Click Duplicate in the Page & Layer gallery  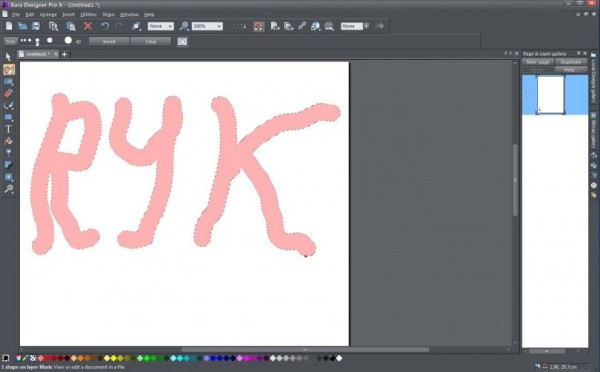tap(571, 62)
